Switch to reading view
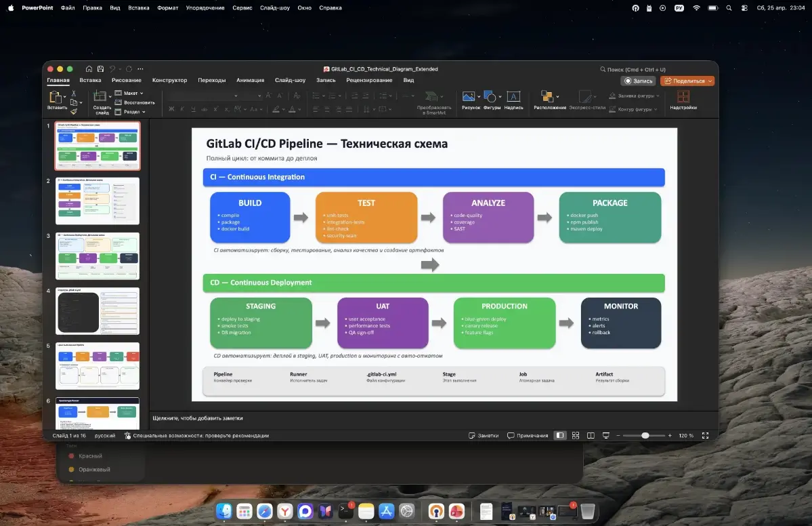The width and height of the screenshot is (812, 526). (x=591, y=436)
